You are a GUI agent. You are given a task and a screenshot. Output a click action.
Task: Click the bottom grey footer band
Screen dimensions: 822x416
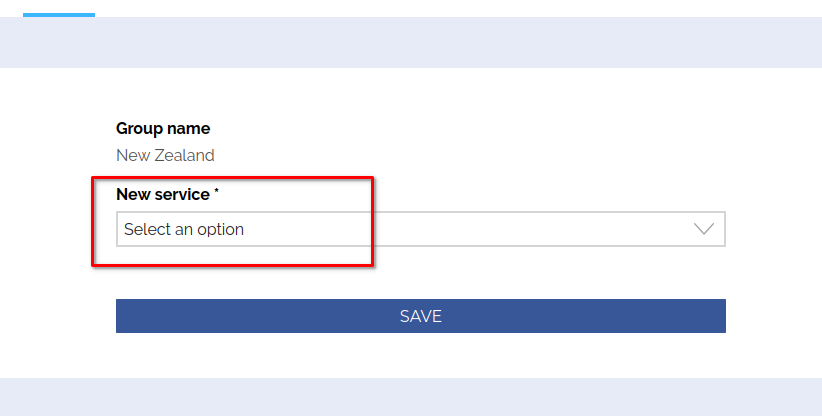pyautogui.click(x=411, y=397)
